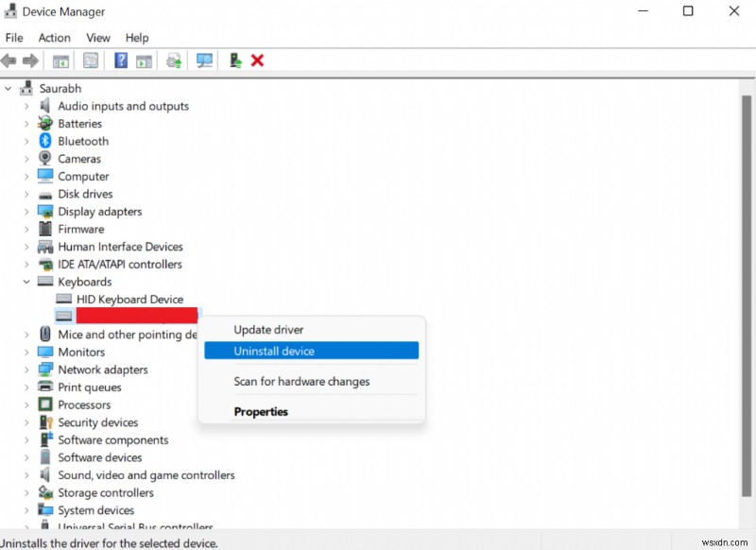Click the Action pane toolbar icon
Image resolution: width=756 pixels, height=550 pixels.
pyautogui.click(x=144, y=61)
